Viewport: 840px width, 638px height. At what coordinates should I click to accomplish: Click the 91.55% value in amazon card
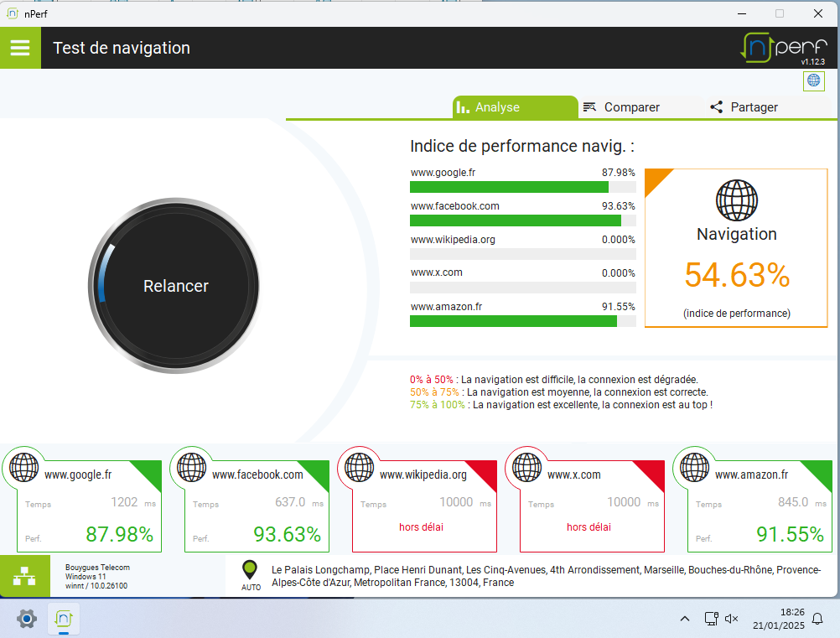[x=791, y=534]
